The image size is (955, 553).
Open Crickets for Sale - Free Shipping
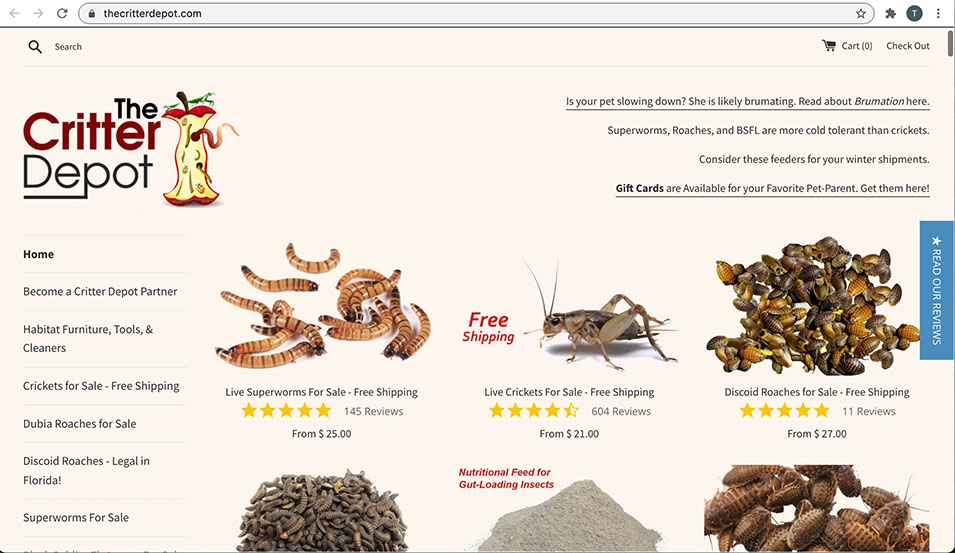pos(101,386)
